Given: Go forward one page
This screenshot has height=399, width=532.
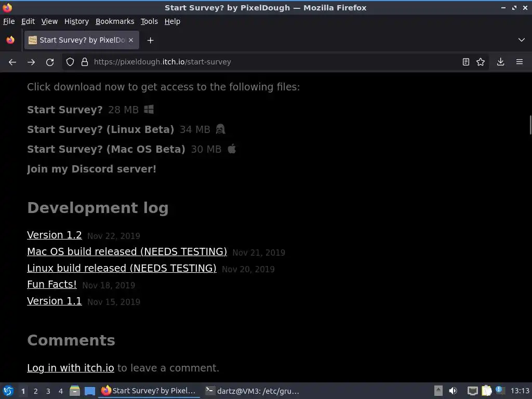Looking at the screenshot, I should [31, 62].
